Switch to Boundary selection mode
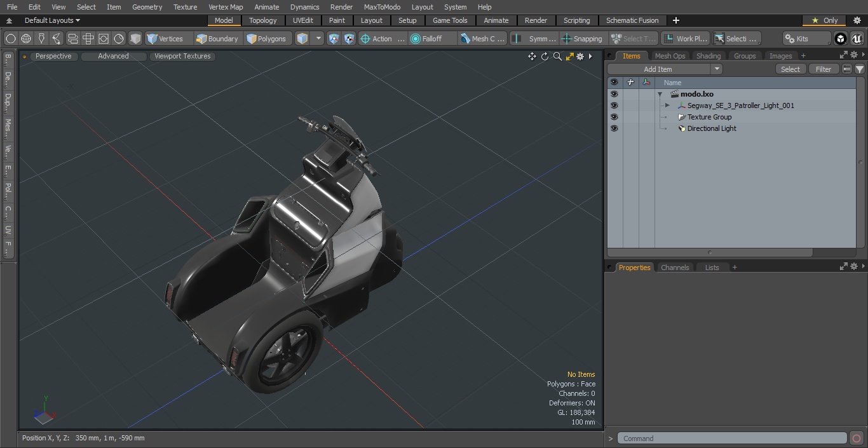The image size is (868, 448). (217, 39)
